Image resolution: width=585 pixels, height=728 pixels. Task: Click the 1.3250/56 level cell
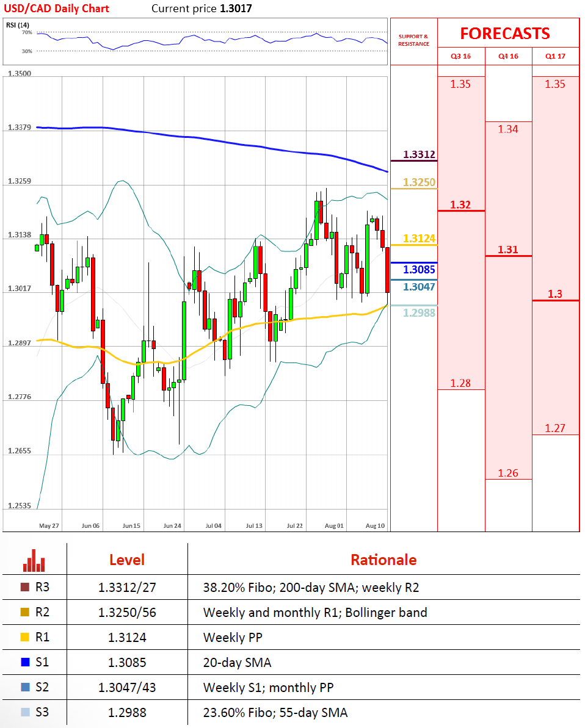click(x=127, y=613)
